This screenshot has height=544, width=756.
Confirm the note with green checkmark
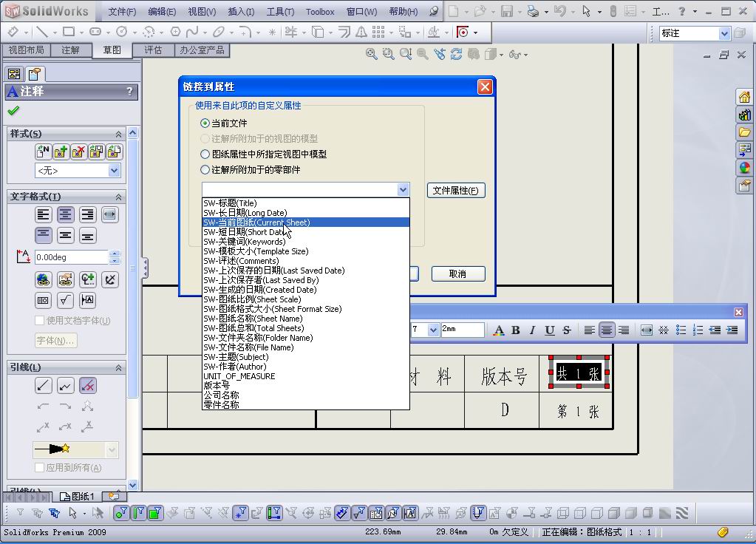click(x=13, y=110)
